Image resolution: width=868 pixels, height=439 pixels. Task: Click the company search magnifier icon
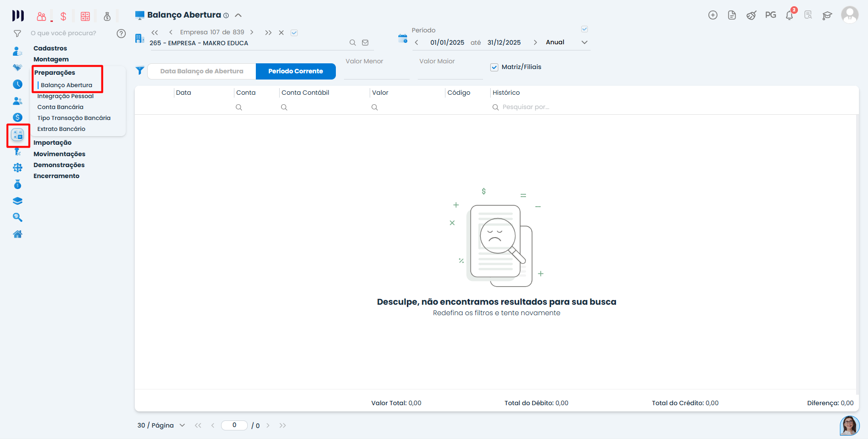click(x=353, y=43)
